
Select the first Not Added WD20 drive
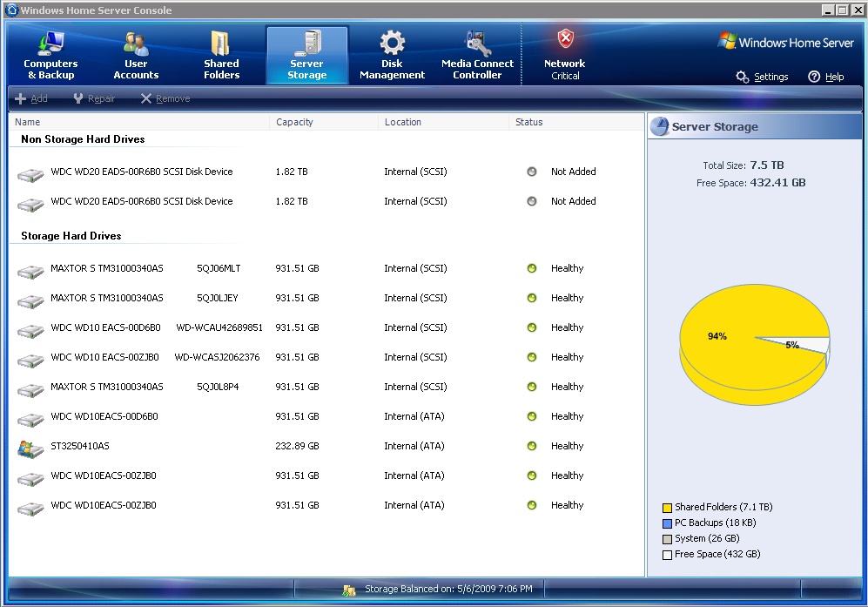141,172
